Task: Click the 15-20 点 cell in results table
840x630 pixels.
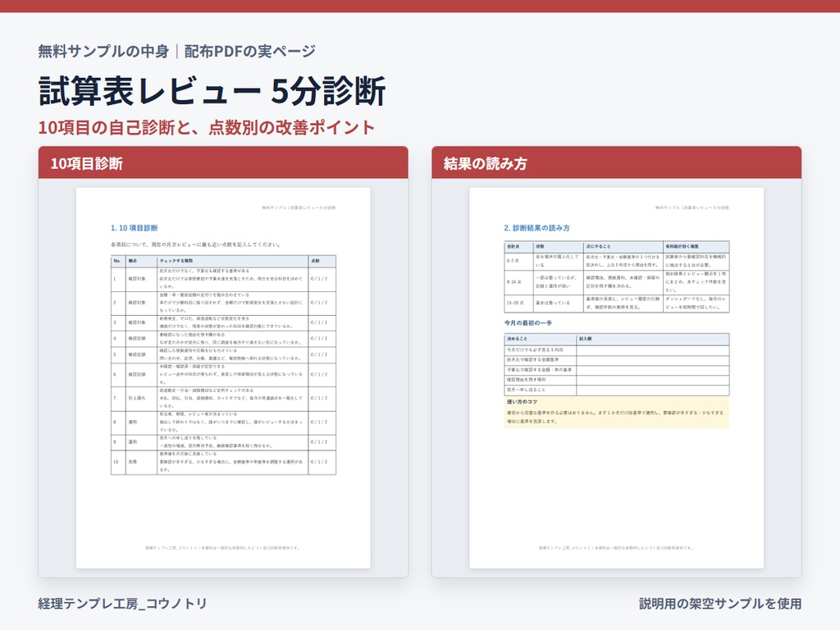Action: 518,304
